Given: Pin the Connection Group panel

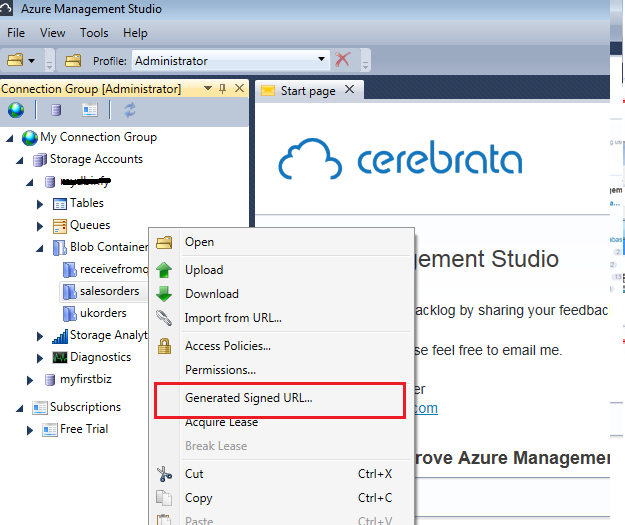Looking at the screenshot, I should click(222, 88).
